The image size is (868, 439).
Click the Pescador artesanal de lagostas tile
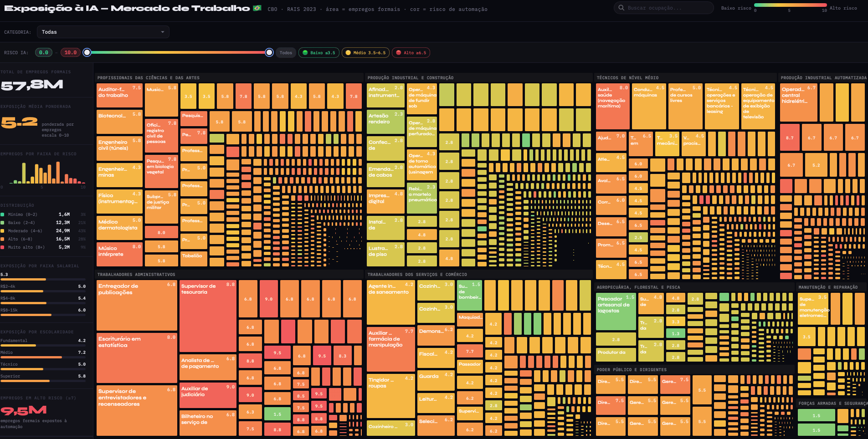tap(616, 312)
